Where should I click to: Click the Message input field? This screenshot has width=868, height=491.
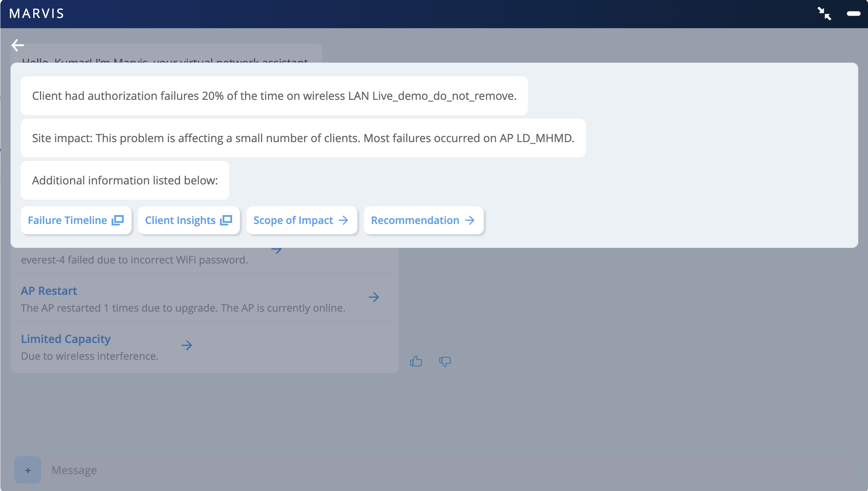pyautogui.click(x=235, y=470)
